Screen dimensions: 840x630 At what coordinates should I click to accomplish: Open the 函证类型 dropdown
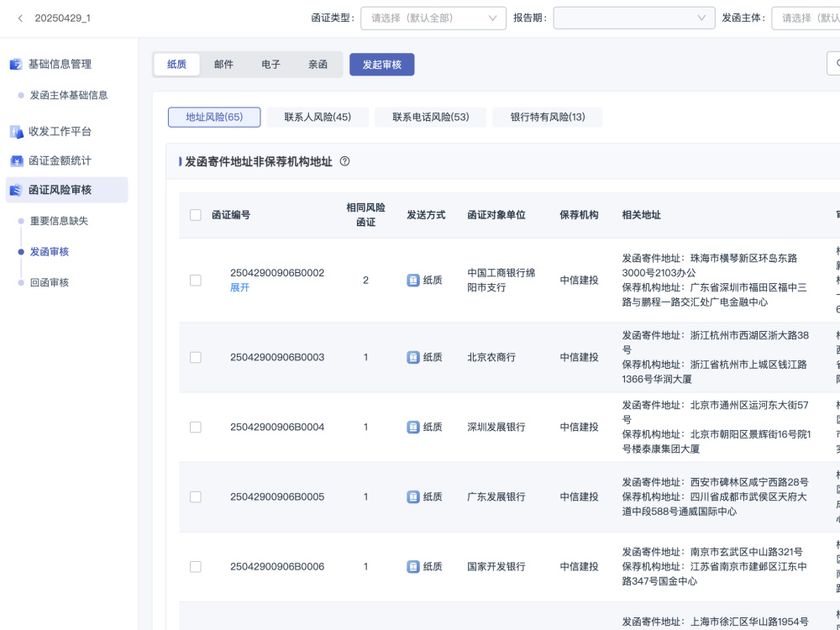tap(433, 18)
